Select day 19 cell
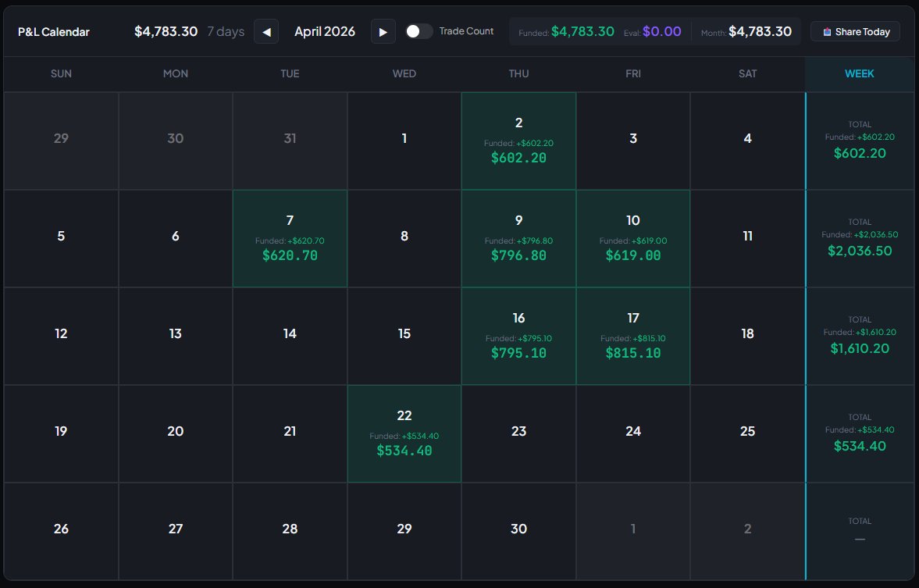 coord(61,434)
